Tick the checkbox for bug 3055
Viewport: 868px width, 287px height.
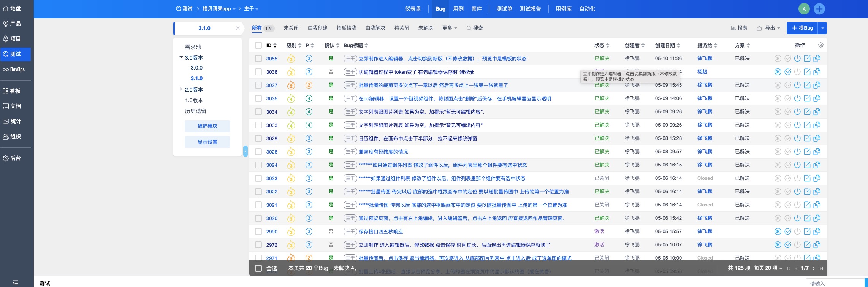258,59
